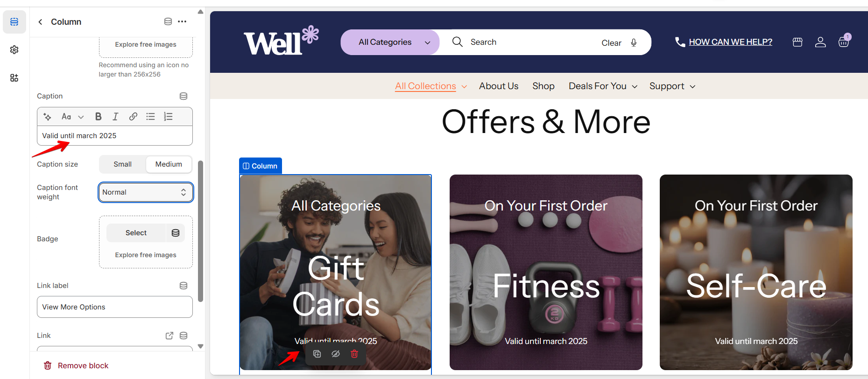
Task: Open the About Us menu item
Action: point(499,86)
